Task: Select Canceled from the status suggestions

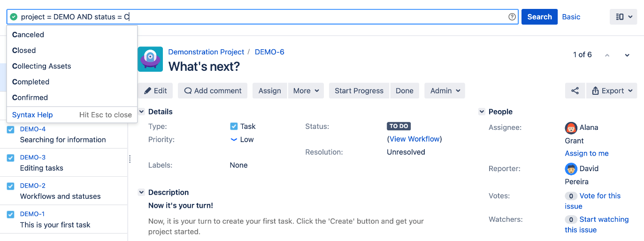Action: pos(72,35)
